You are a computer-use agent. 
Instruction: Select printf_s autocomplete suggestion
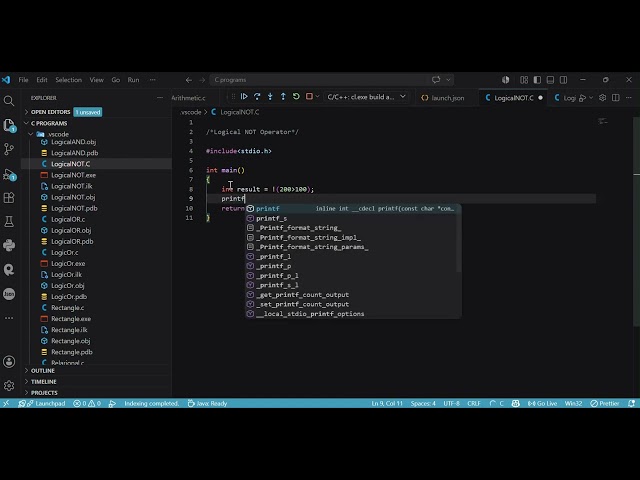(353, 218)
